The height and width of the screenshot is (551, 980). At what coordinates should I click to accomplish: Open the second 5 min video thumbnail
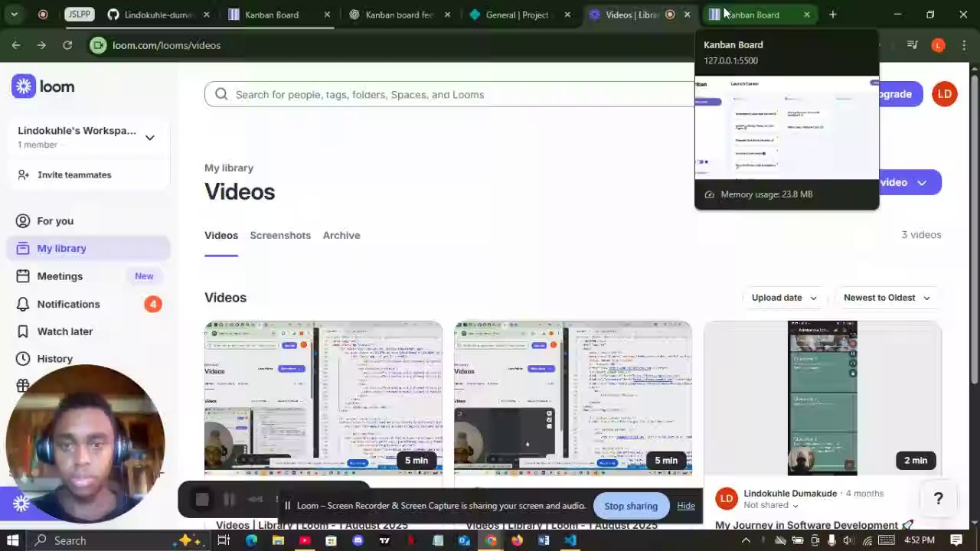573,398
